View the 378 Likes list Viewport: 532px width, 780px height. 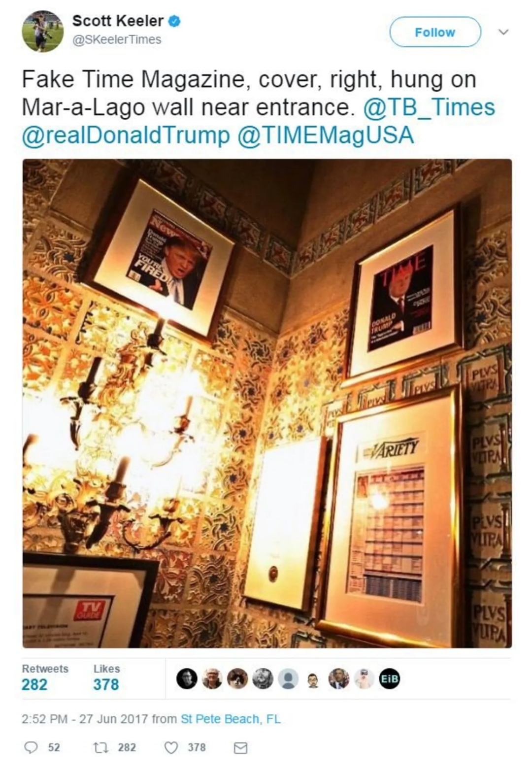(106, 677)
